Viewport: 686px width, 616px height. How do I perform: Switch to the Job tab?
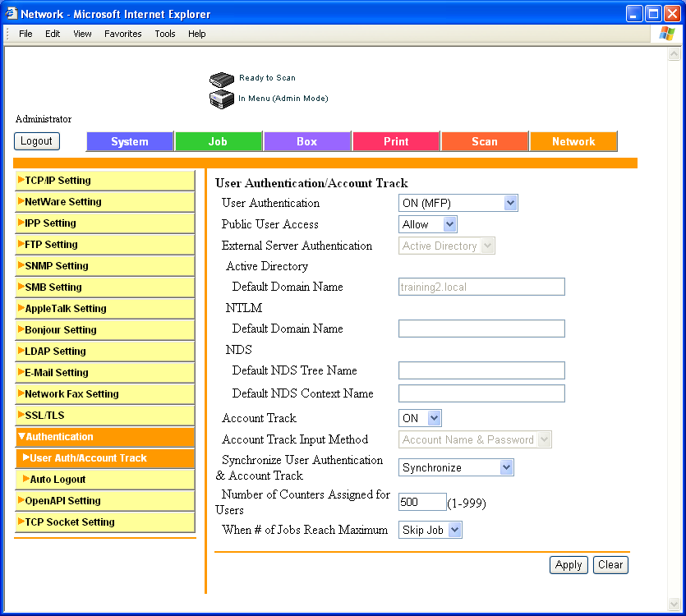tap(219, 141)
